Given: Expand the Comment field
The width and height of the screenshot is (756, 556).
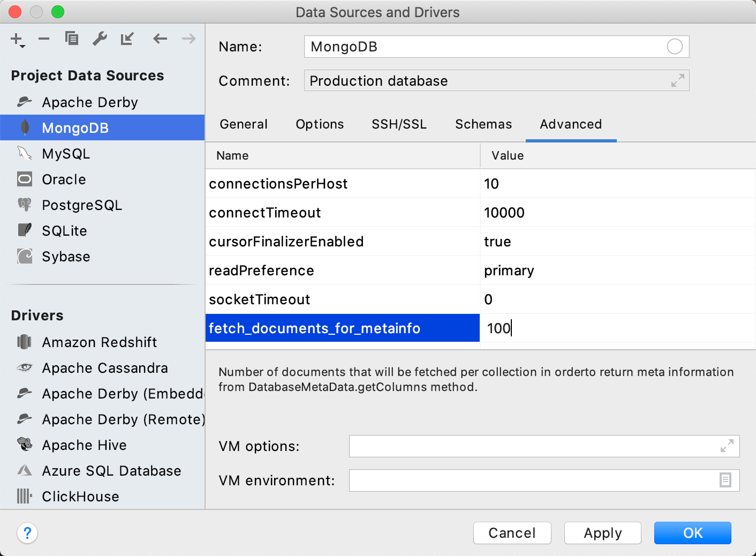Looking at the screenshot, I should coord(677,80).
